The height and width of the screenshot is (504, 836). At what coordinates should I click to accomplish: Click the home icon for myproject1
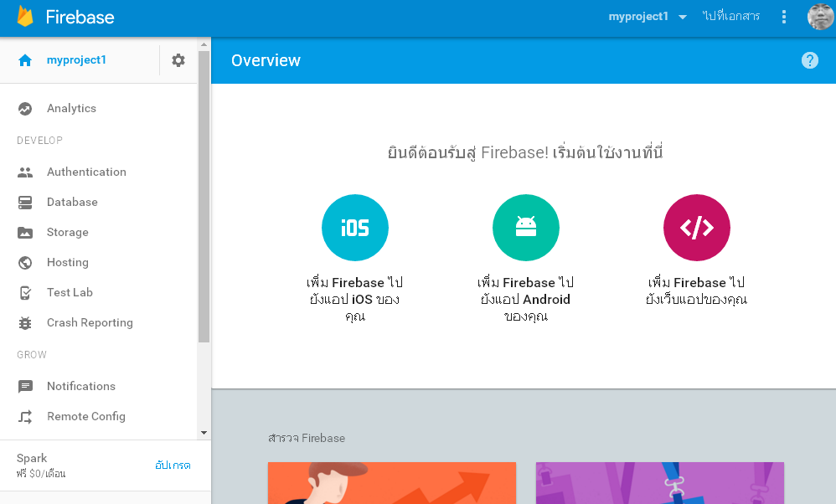[25, 60]
